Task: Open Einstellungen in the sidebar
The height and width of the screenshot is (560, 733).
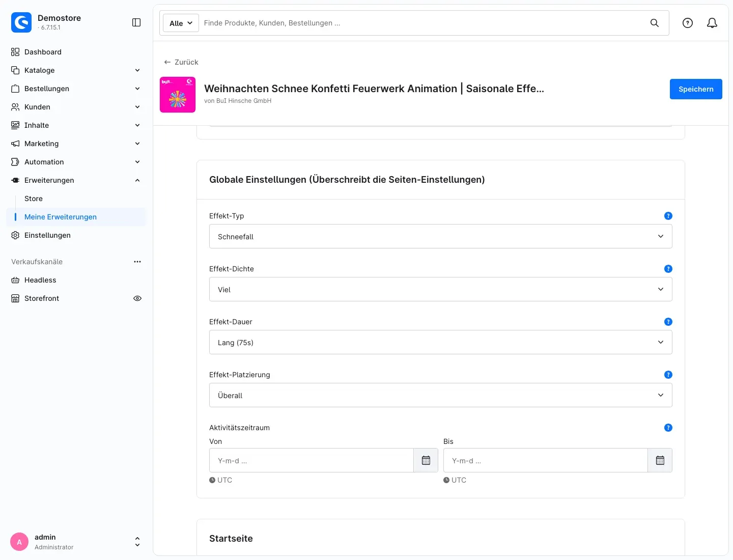Action: (76, 235)
